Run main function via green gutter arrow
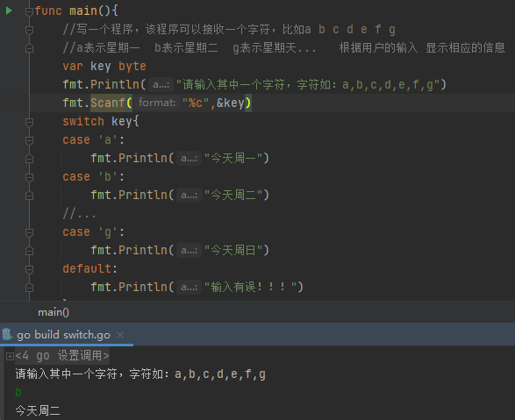 click(9, 11)
